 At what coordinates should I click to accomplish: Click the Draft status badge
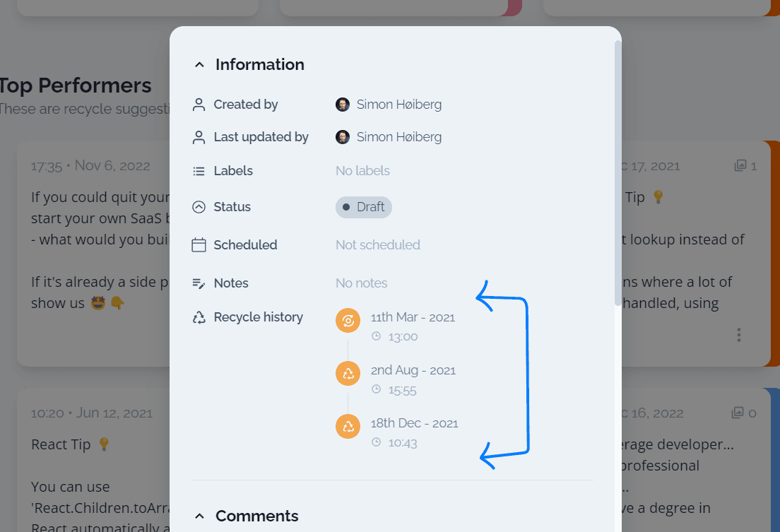[x=364, y=207]
